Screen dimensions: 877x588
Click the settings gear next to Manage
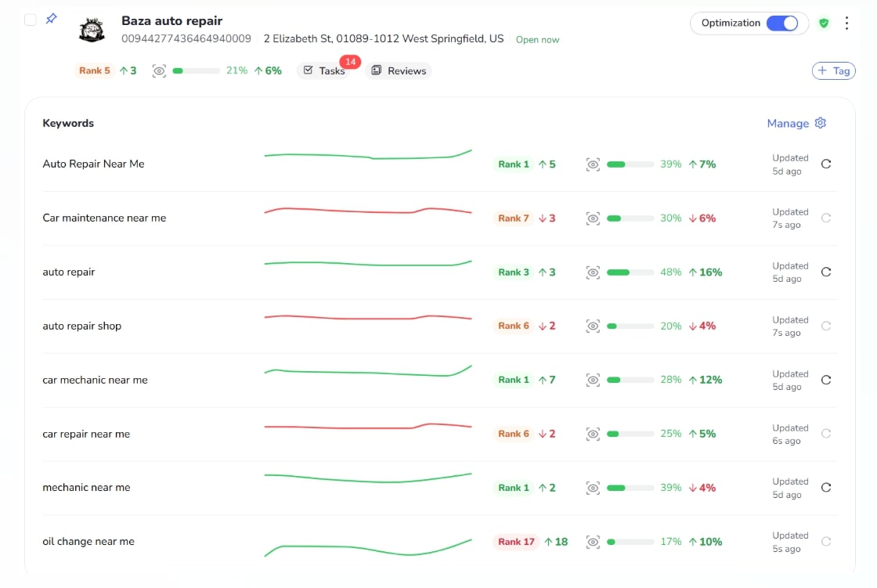coord(821,123)
